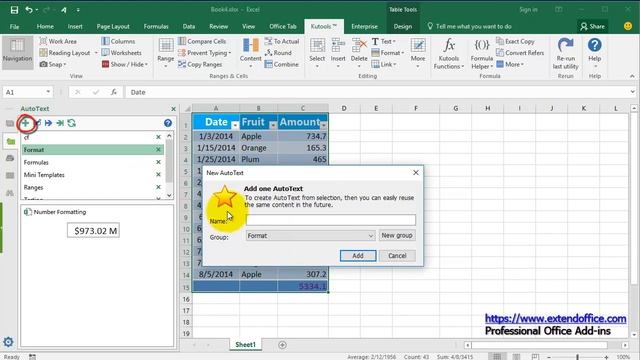This screenshot has width=640, height=360.
Task: Cancel the New AutoText dialog
Action: coord(397,256)
